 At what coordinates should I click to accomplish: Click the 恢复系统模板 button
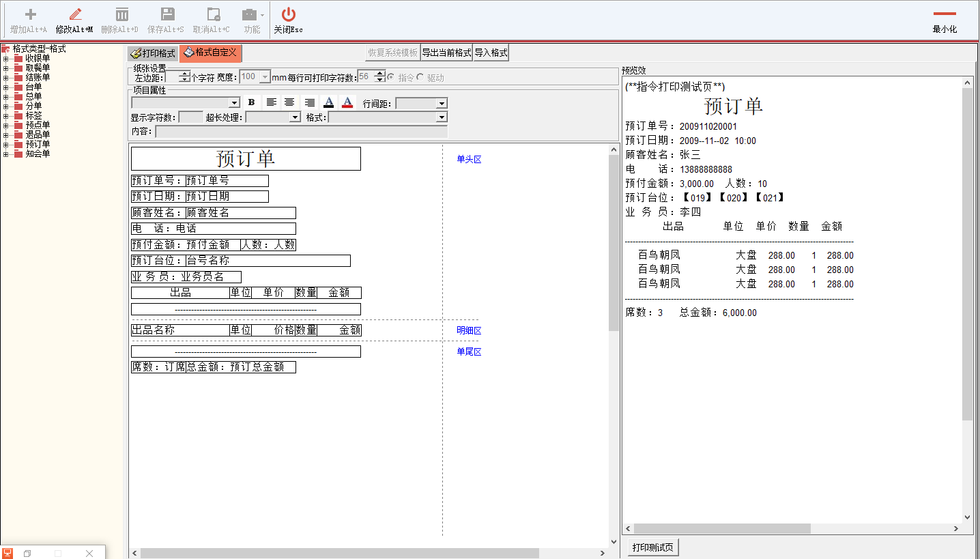[392, 53]
